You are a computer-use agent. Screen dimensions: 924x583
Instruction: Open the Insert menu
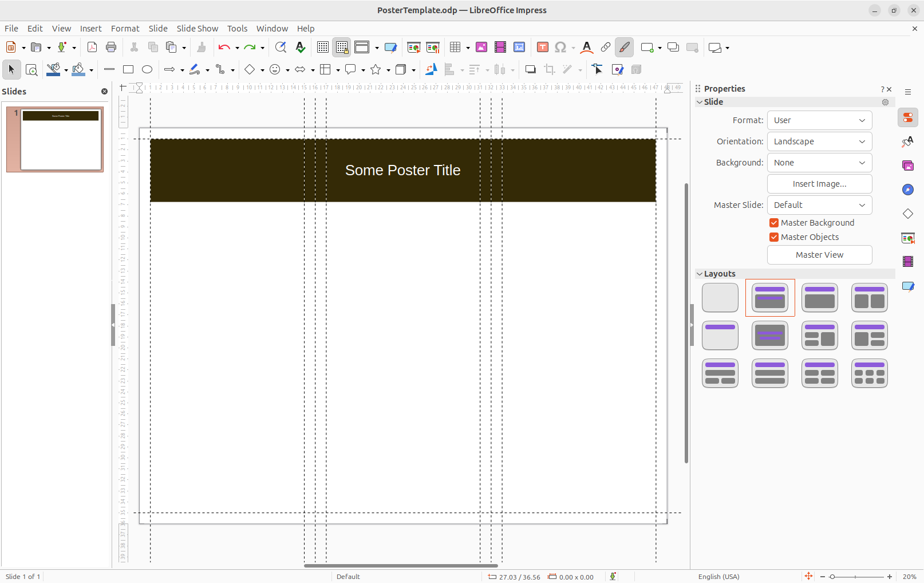90,29
